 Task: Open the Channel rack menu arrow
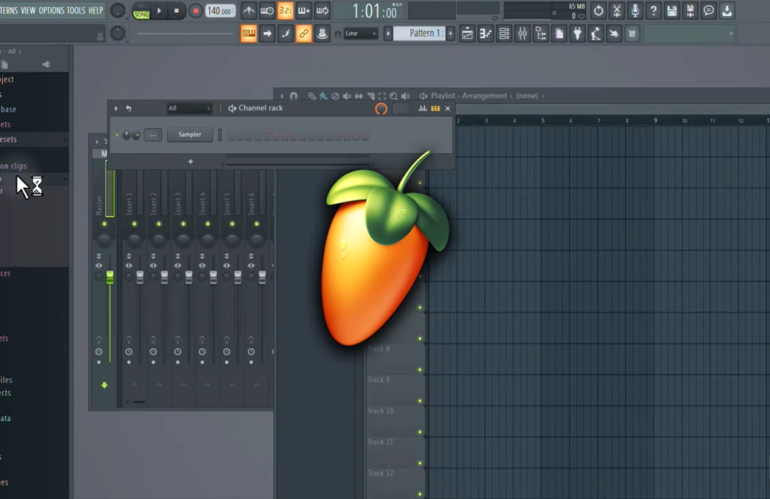[116, 109]
